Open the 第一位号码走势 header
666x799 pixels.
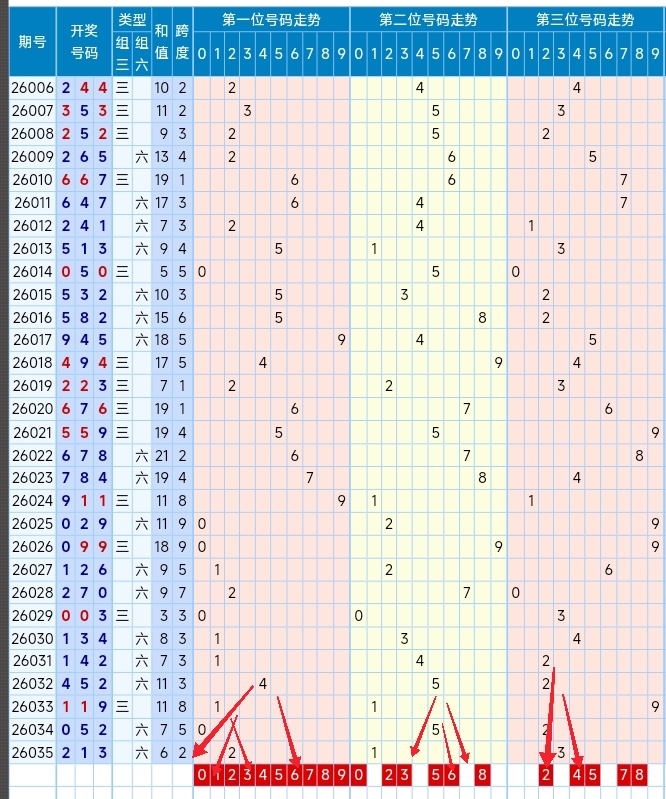(x=272, y=20)
